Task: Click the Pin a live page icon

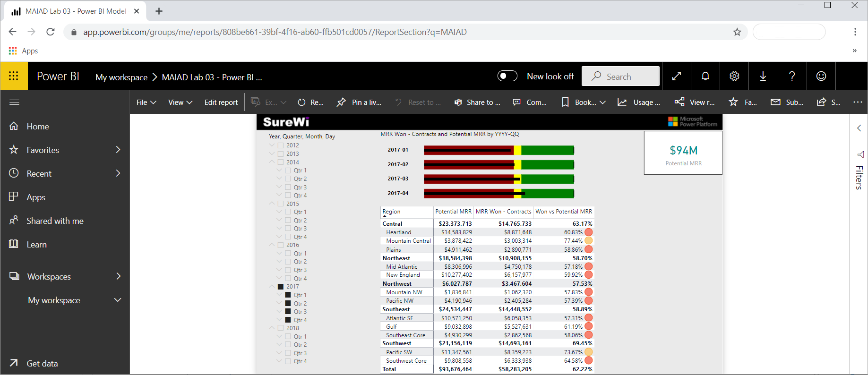Action: [341, 102]
